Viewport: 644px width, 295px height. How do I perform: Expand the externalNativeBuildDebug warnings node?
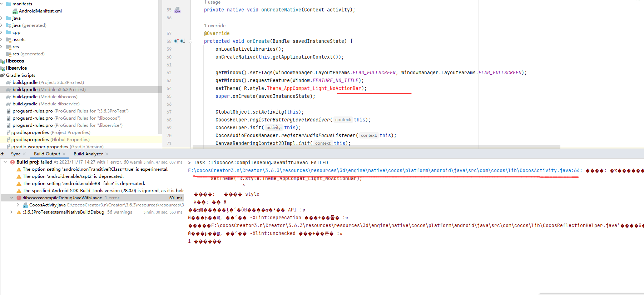click(x=11, y=212)
